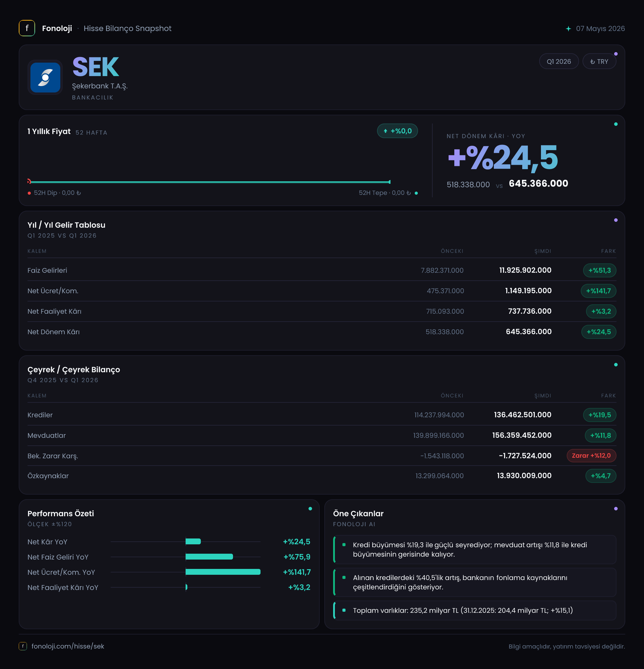Click the +%141,7 badge in Net Ücret/Kom. table row
Image resolution: width=644 pixels, height=669 pixels.
(598, 291)
